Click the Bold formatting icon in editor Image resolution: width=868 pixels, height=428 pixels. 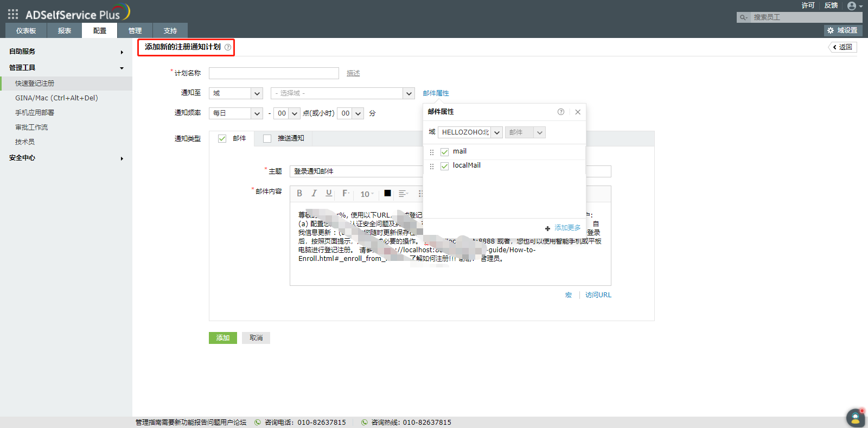pos(299,194)
